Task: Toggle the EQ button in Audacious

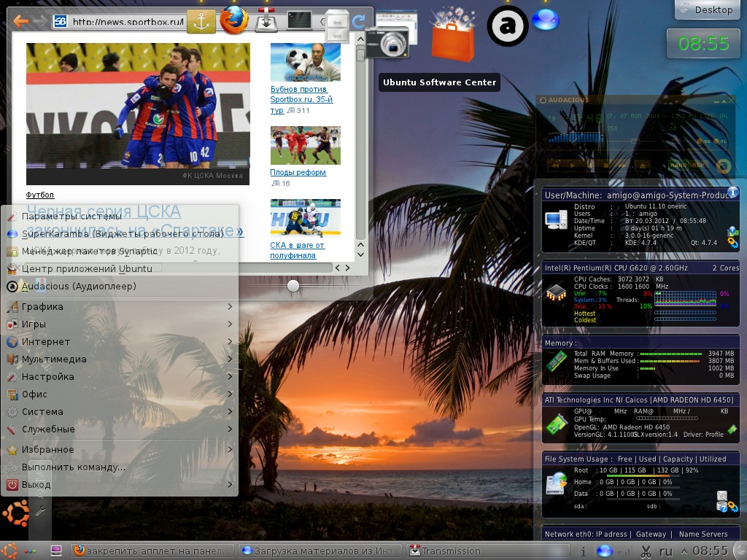Action: pos(703,141)
